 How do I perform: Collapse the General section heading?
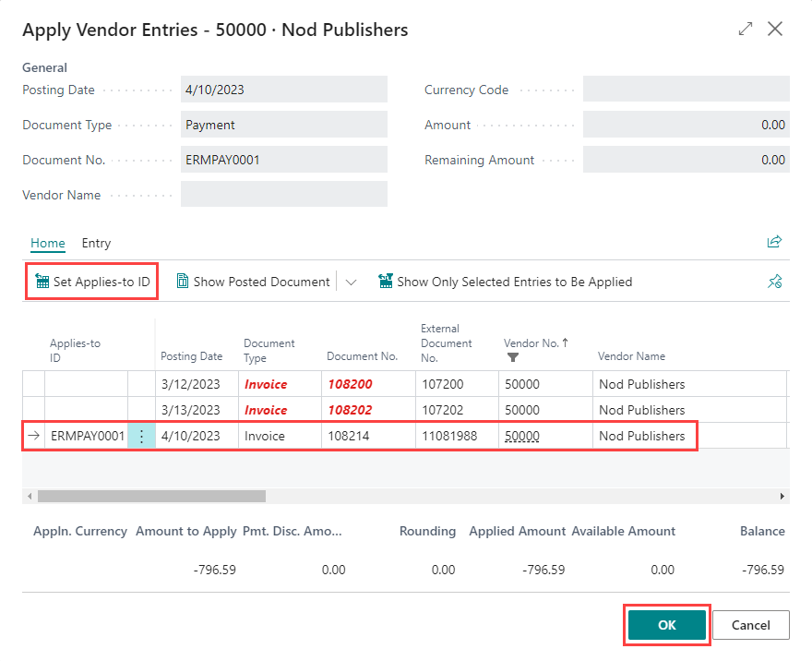coord(44,67)
